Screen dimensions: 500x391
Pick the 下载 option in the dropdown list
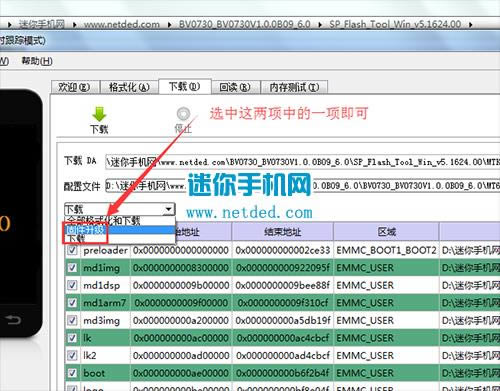120,238
